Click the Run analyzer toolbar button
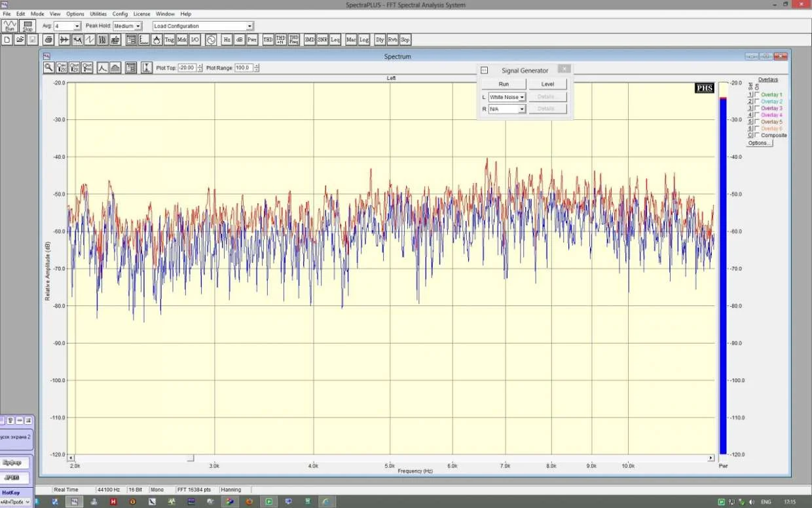Image resolution: width=812 pixels, height=508 pixels. click(9, 26)
